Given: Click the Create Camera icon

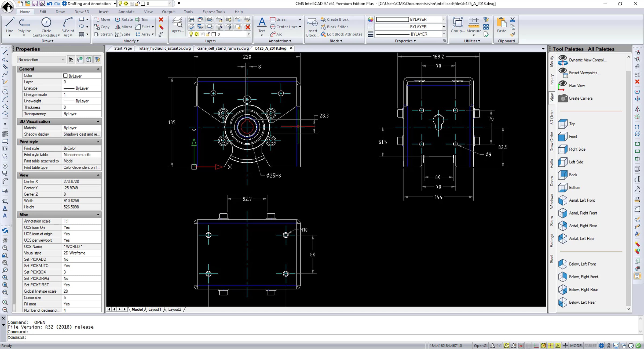Looking at the screenshot, I should tap(563, 98).
